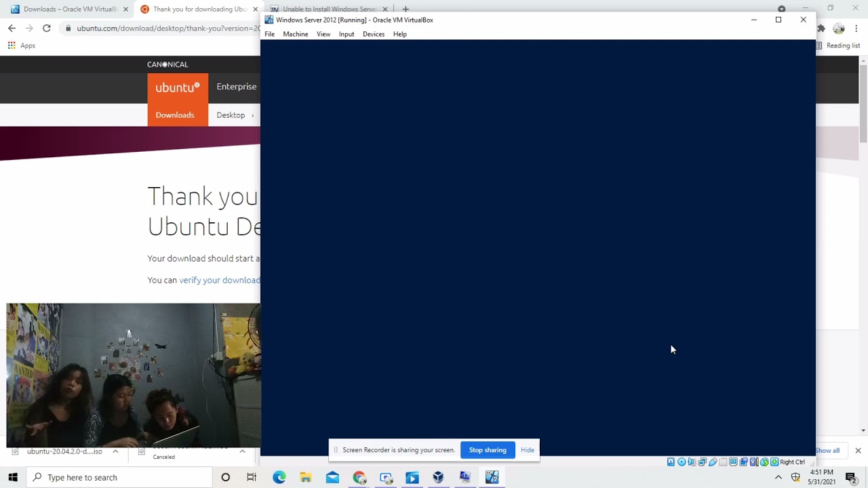Open Windows Security shield tray icon
The image size is (868, 488).
click(795, 477)
